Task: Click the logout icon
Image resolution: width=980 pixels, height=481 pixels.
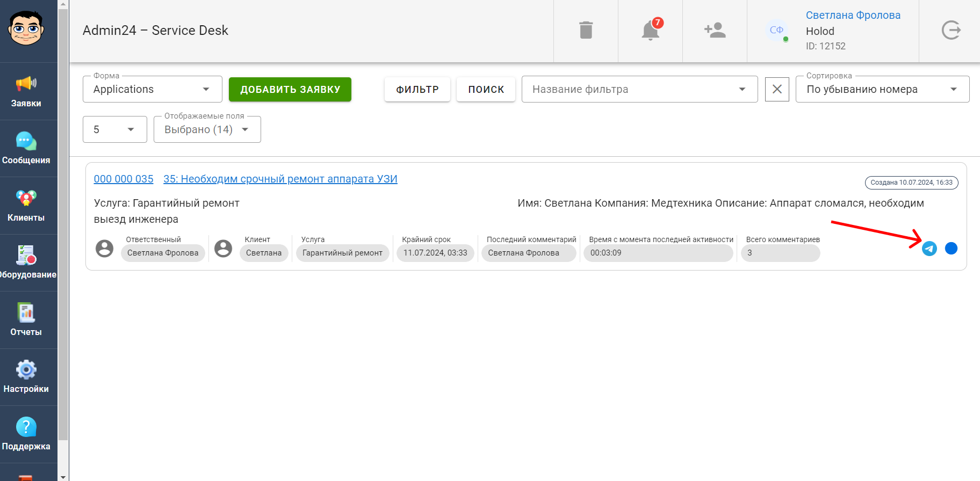Action: (x=951, y=30)
